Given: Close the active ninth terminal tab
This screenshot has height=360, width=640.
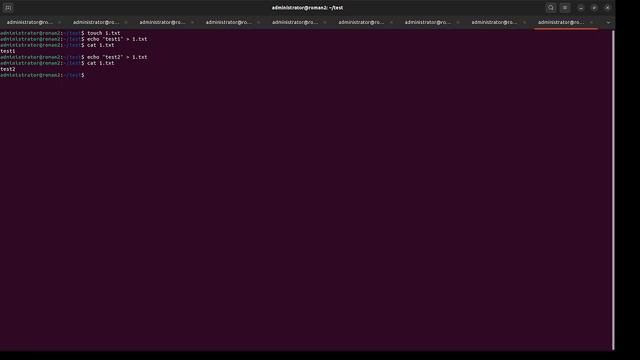Looking at the screenshot, I should (591, 22).
